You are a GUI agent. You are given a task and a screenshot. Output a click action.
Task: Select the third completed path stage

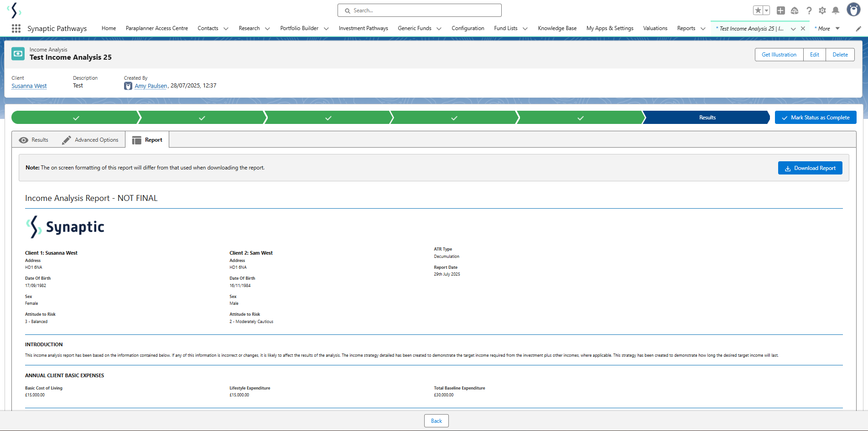328,118
